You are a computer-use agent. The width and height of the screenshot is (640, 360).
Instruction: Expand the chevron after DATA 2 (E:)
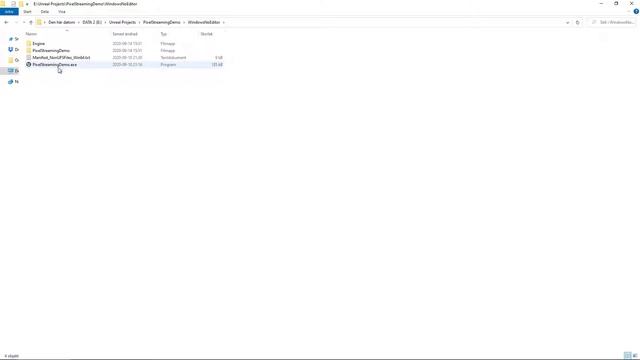[x=105, y=22]
